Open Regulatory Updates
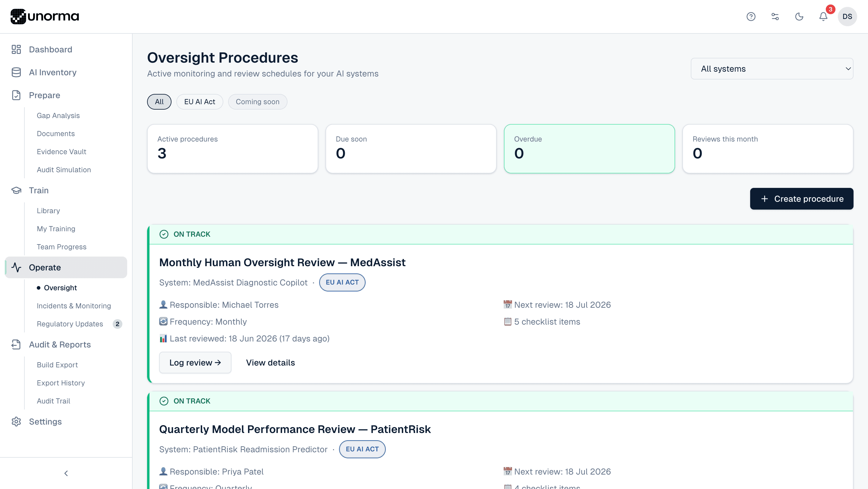The width and height of the screenshot is (868, 489). [70, 324]
